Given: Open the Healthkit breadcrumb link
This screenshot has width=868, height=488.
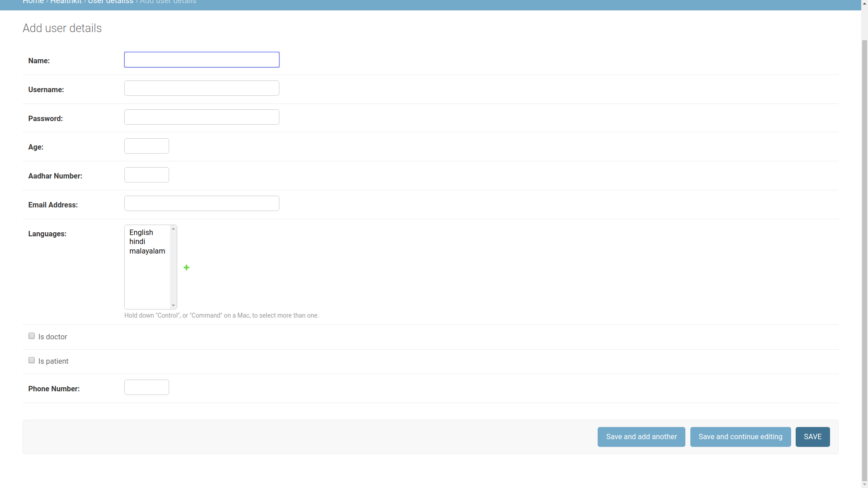Looking at the screenshot, I should pos(66,2).
